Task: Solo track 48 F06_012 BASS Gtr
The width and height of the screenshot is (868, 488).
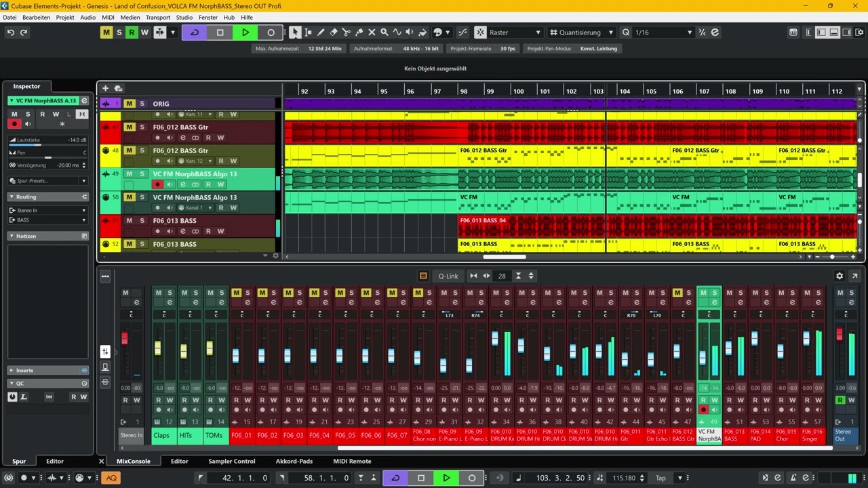Action: [142, 150]
